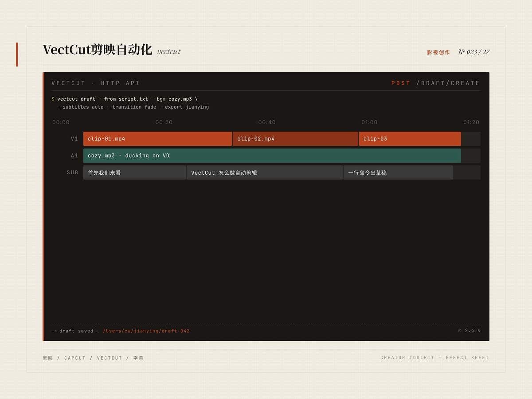Screen dimensions: 532x399
Task: Click the VECTCUT · HTTP API header
Action: pos(95,83)
